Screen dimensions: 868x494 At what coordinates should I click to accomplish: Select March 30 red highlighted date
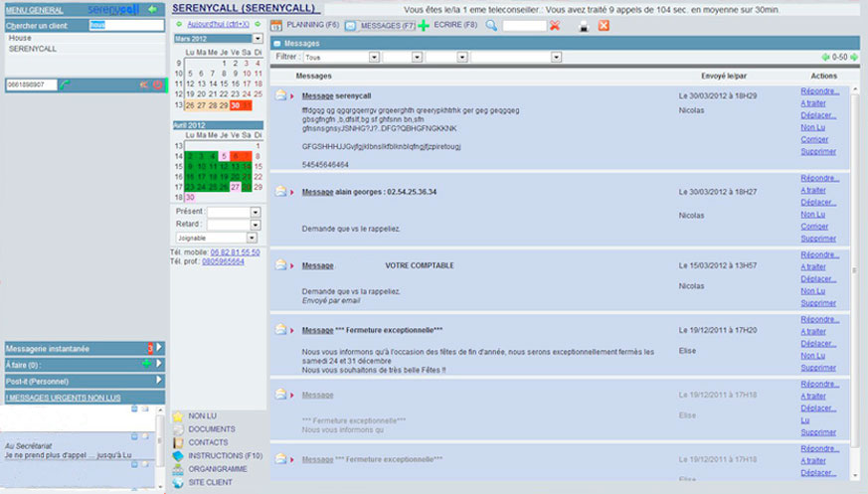tap(236, 105)
